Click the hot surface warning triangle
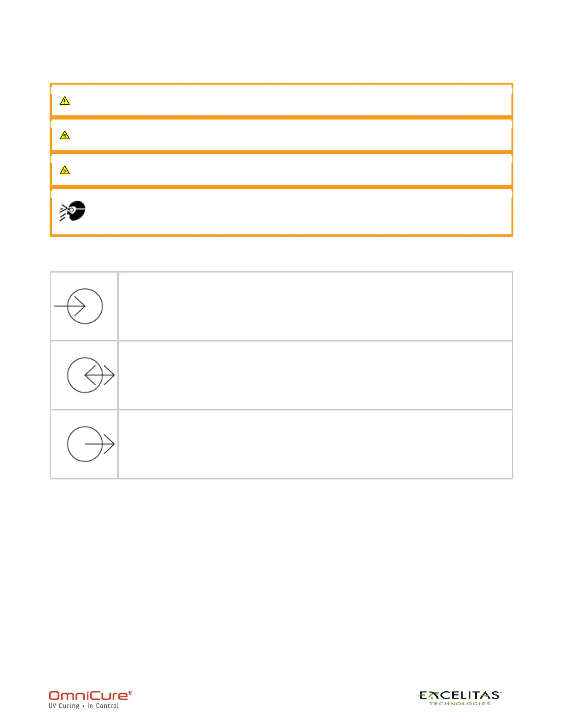Screen dimensions: 563x728 tap(65, 135)
